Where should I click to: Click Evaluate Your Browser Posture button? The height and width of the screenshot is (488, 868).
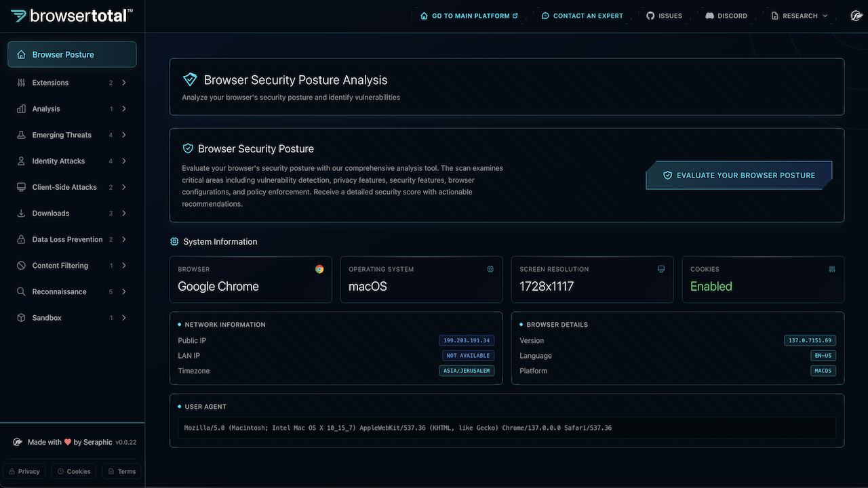pos(739,175)
